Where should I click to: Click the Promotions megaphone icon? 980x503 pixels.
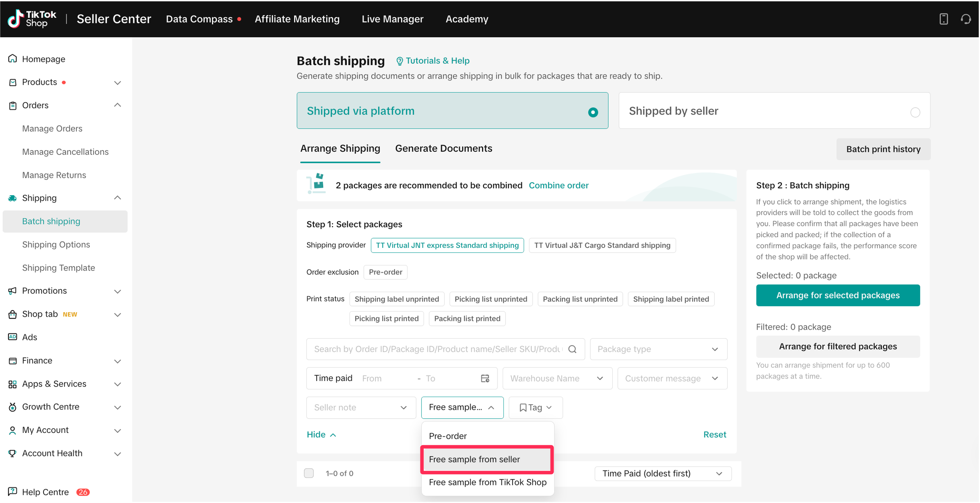tap(13, 291)
